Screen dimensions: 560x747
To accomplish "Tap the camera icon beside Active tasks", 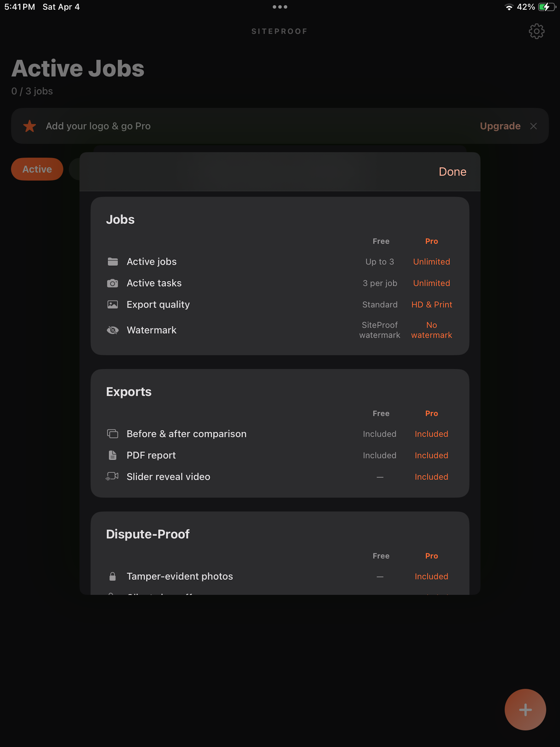I will click(x=113, y=283).
